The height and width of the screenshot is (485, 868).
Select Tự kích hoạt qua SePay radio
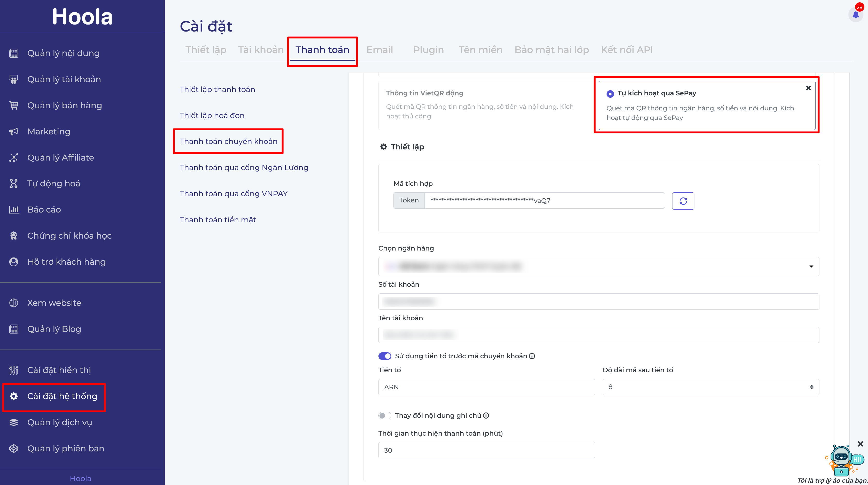point(610,94)
